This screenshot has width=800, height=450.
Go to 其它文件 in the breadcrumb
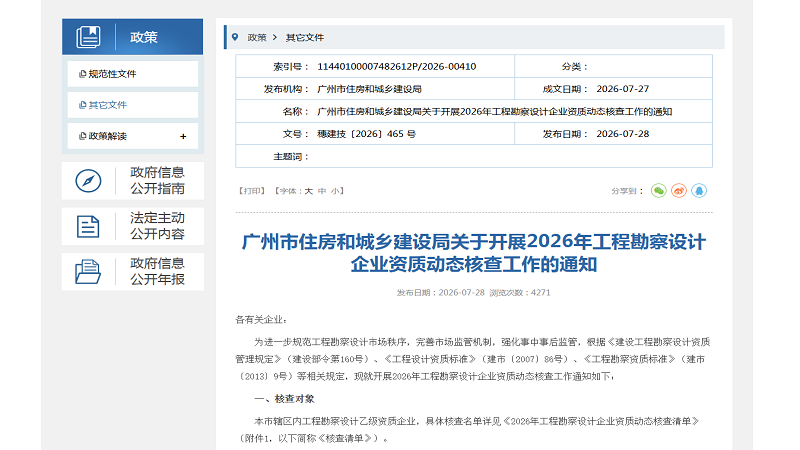(x=305, y=37)
